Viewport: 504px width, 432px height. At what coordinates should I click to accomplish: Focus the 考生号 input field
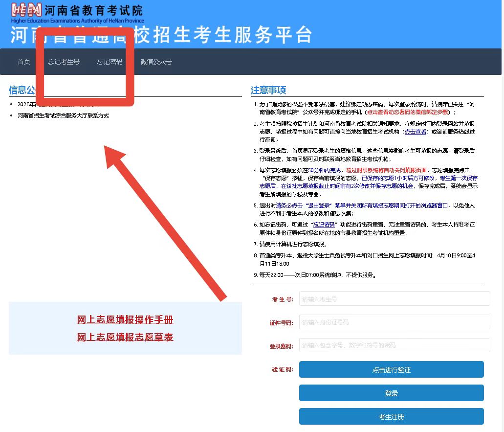point(394,299)
